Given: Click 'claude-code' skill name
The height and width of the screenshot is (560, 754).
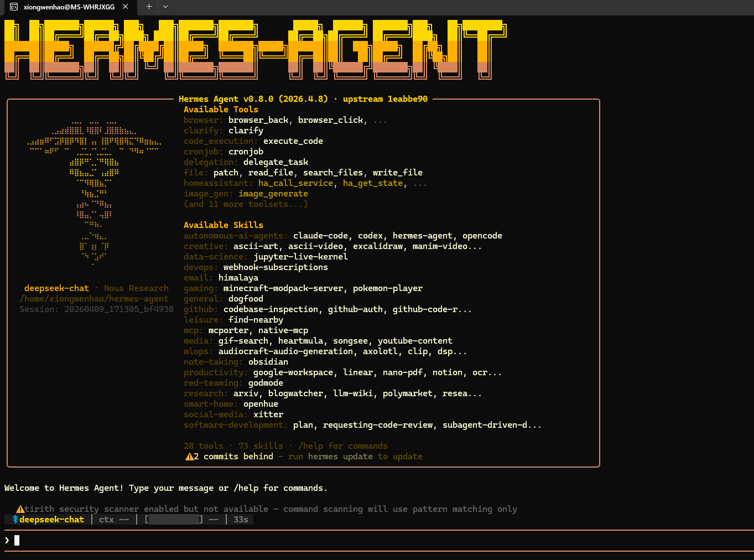Looking at the screenshot, I should tap(320, 236).
